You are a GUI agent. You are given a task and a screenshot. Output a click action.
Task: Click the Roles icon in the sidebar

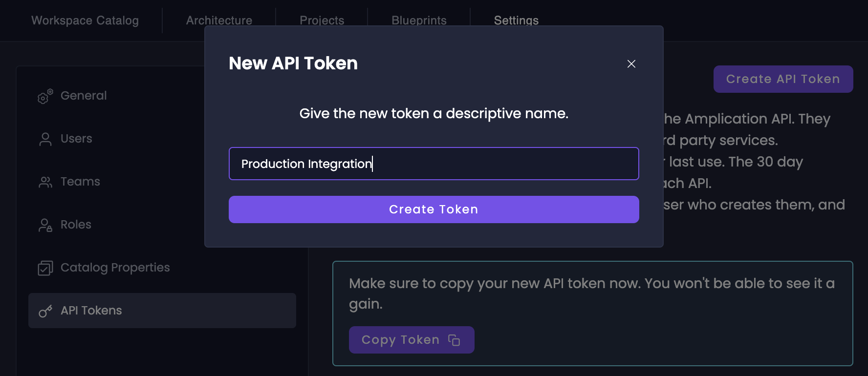click(x=45, y=225)
